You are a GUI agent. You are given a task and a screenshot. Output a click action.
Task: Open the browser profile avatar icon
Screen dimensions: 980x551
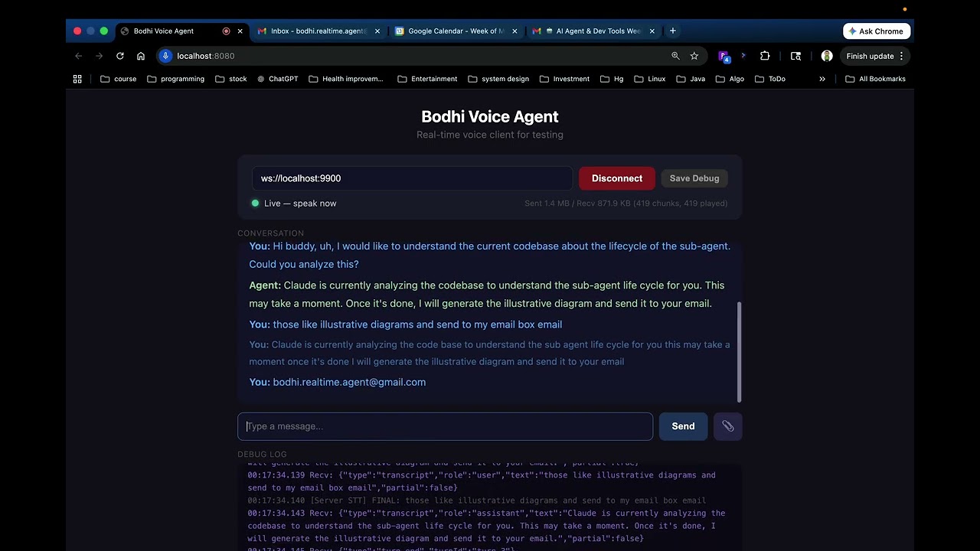(x=827, y=56)
